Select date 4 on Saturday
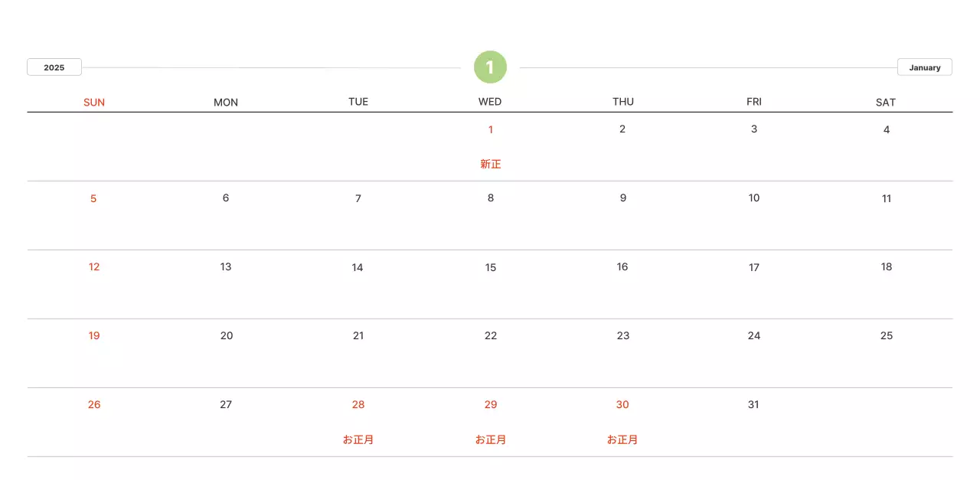This screenshot has width=980, height=480. tap(887, 129)
